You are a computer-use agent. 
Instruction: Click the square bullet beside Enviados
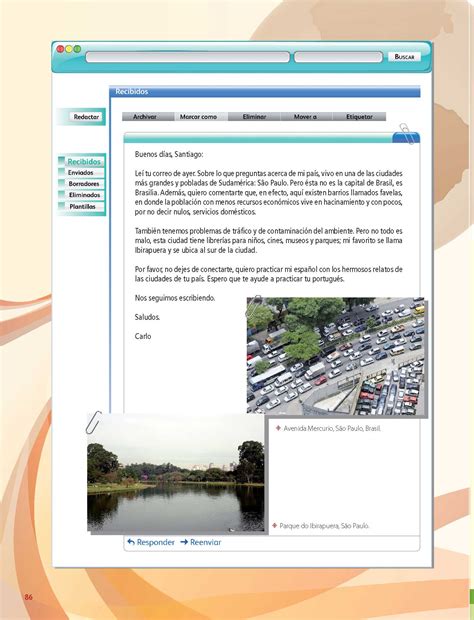(61, 172)
